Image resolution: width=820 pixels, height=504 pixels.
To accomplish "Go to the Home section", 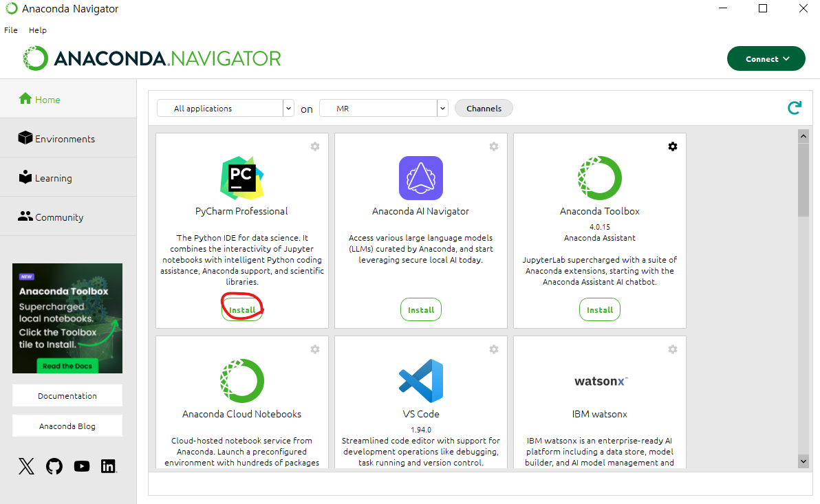I will pyautogui.click(x=68, y=99).
